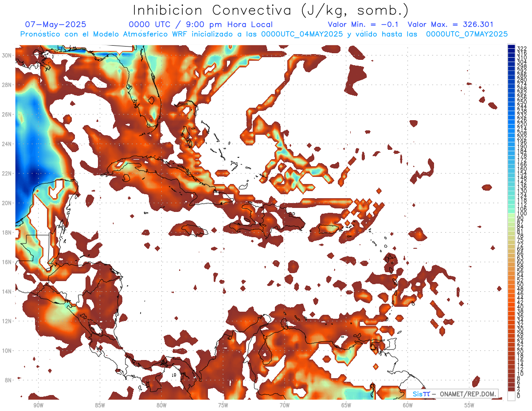Viewport: 532px width, 411px height.
Task: Click the 75W longitude label
Action: point(223,405)
